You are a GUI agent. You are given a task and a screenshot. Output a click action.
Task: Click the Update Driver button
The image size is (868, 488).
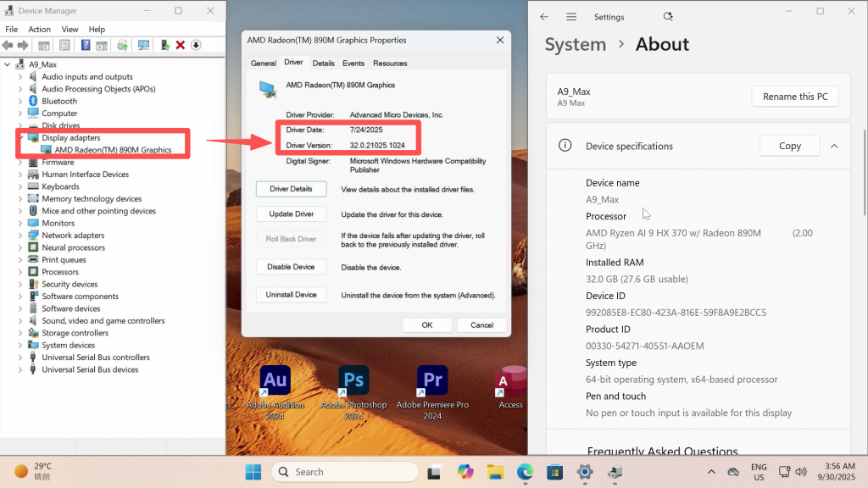(291, 214)
